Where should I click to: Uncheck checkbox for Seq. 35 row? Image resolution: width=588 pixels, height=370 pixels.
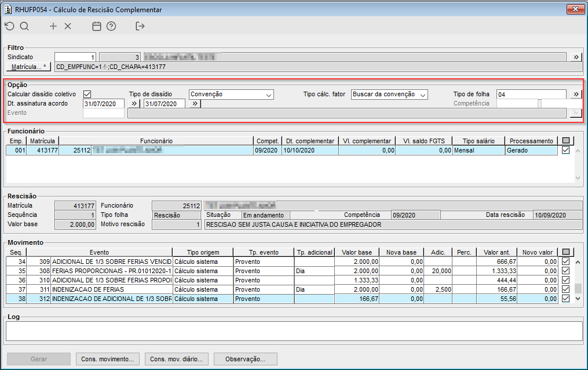point(566,271)
